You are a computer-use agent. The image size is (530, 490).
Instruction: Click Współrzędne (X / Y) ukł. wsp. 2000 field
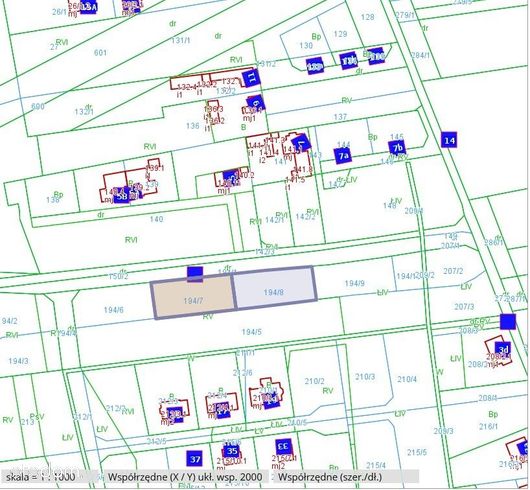[185, 477]
